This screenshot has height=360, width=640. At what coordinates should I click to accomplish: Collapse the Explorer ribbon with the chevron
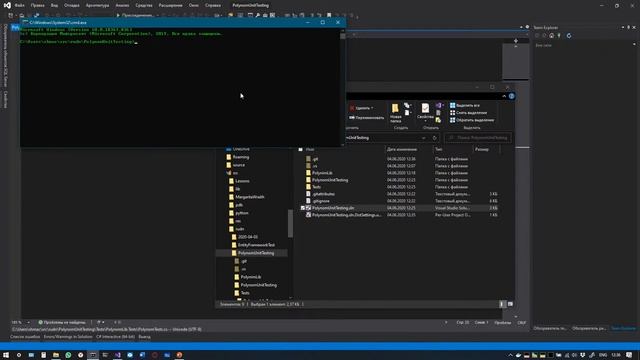pyautogui.click(x=504, y=96)
